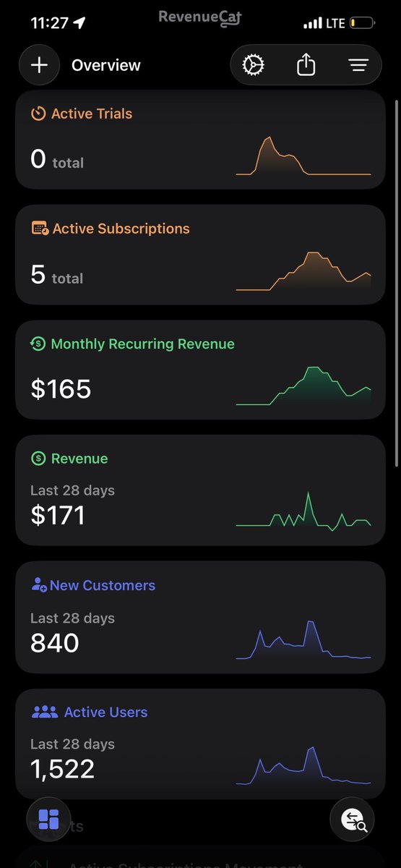Tap the LTE network label
The width and height of the screenshot is (401, 868).
pyautogui.click(x=336, y=23)
